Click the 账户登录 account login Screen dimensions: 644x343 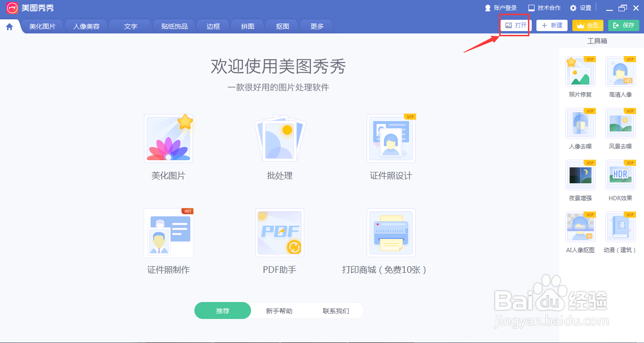501,8
